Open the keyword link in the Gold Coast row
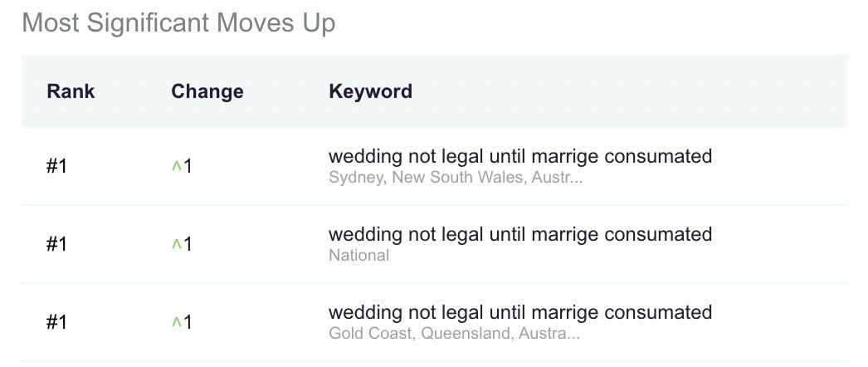This screenshot has height=367, width=868. click(x=520, y=312)
